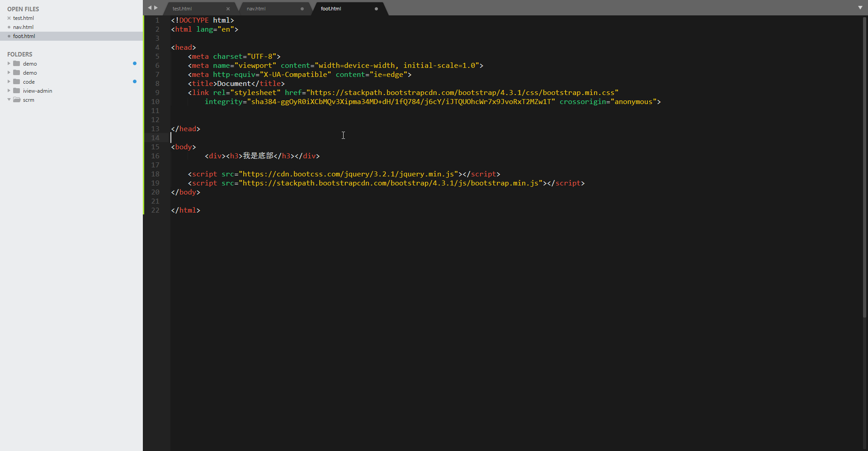Click line number 14 in gutter
This screenshot has height=451, width=868.
[155, 138]
